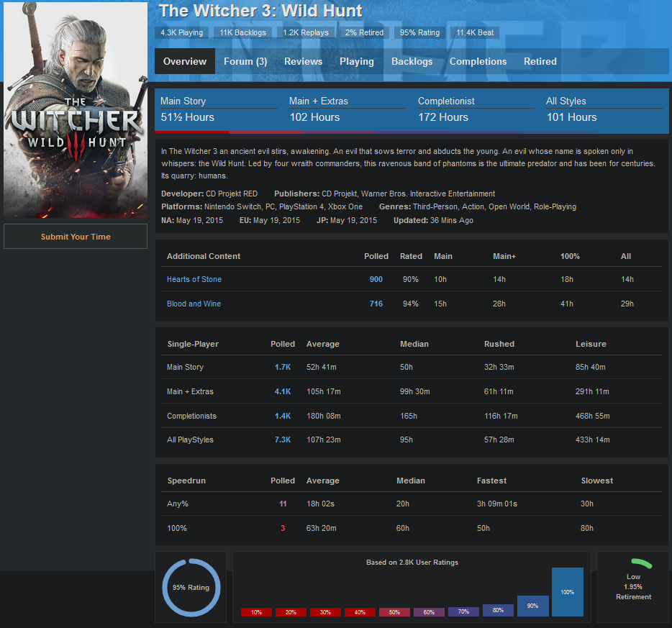Go to the Playing tab

click(357, 61)
